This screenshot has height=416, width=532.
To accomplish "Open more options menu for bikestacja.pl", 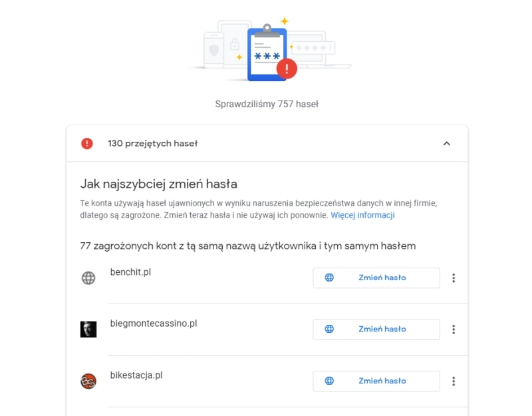I will 454,381.
